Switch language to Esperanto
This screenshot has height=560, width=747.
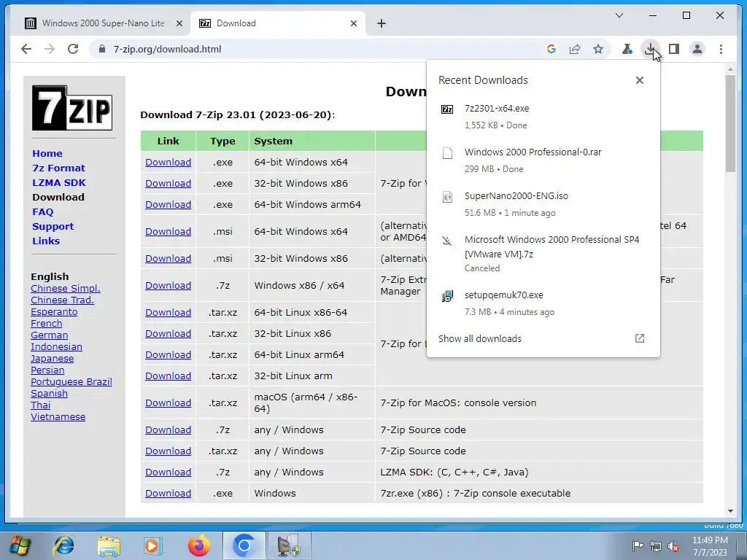coord(54,312)
